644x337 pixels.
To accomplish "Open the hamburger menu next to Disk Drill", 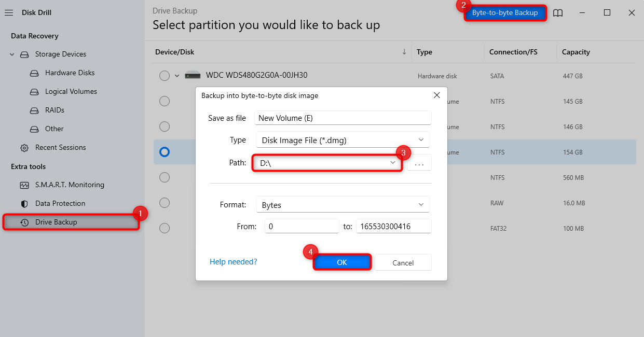I will (8, 12).
